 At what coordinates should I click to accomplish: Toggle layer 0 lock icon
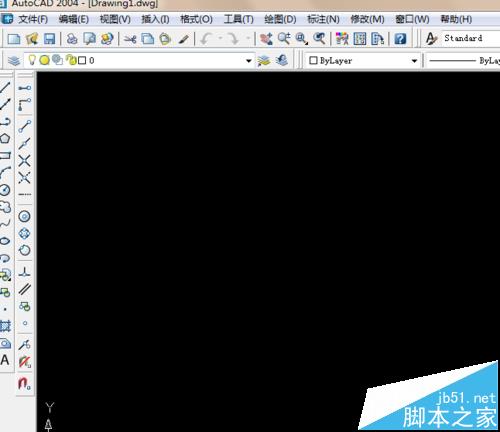click(71, 60)
